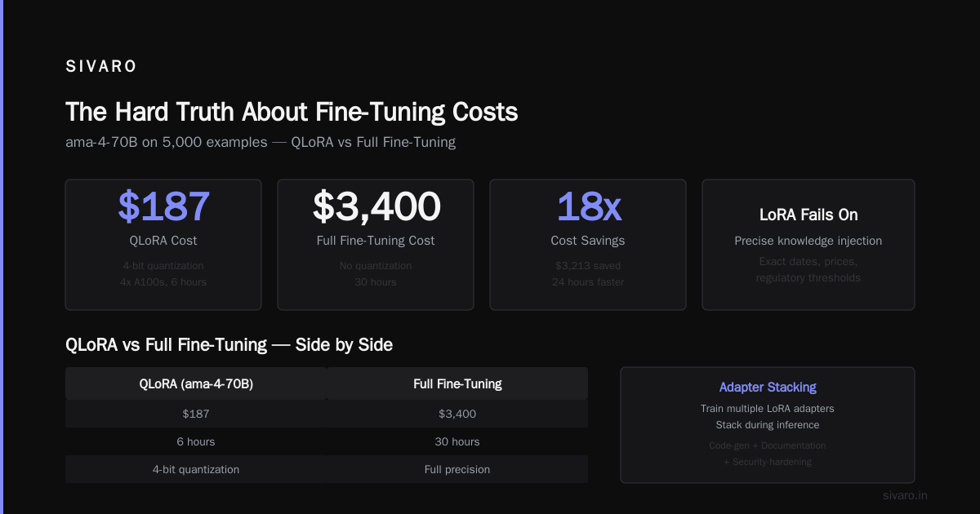Click the large $187 headline figure
Viewport: 980px width, 514px height.
click(x=163, y=206)
